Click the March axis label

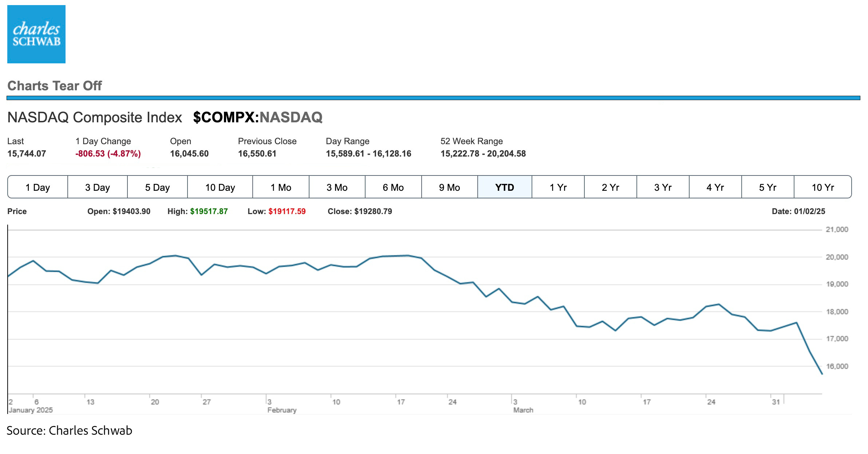point(523,410)
